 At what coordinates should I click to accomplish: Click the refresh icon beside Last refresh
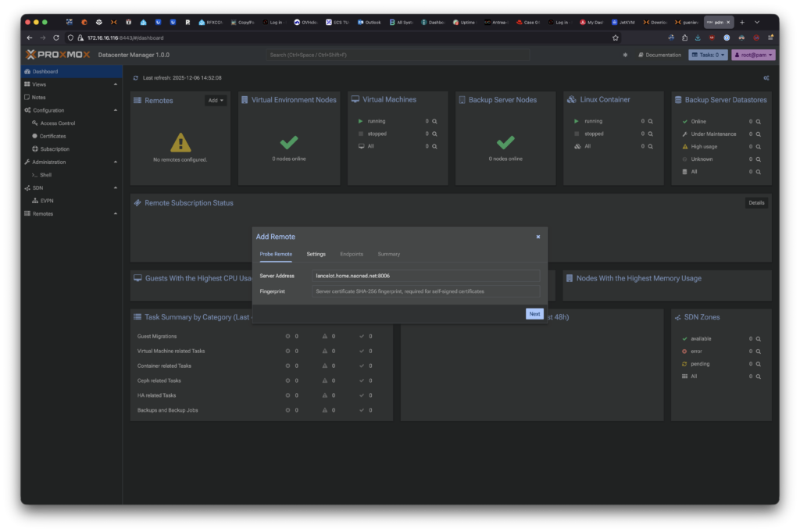[x=136, y=78]
